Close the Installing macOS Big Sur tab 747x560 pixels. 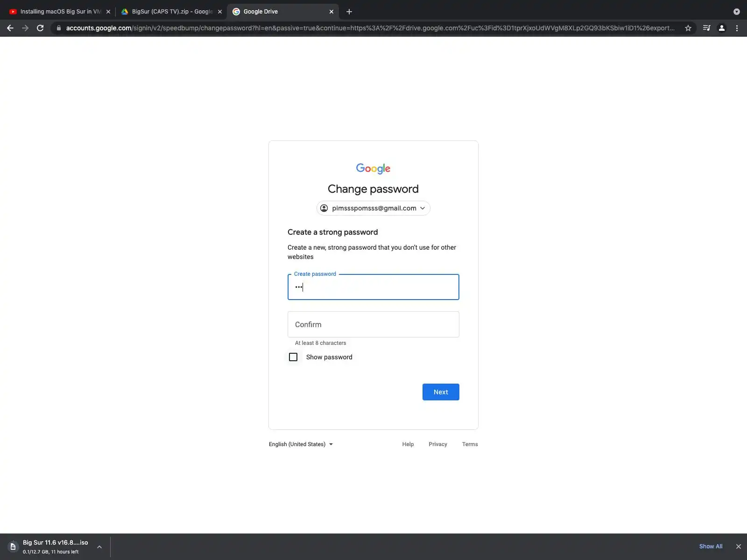[x=108, y=12]
